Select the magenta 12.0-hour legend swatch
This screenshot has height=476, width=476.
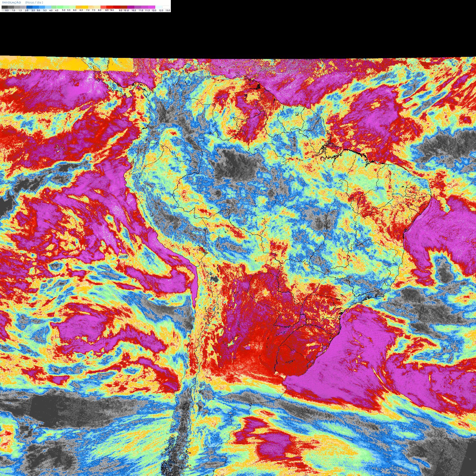point(152,7)
